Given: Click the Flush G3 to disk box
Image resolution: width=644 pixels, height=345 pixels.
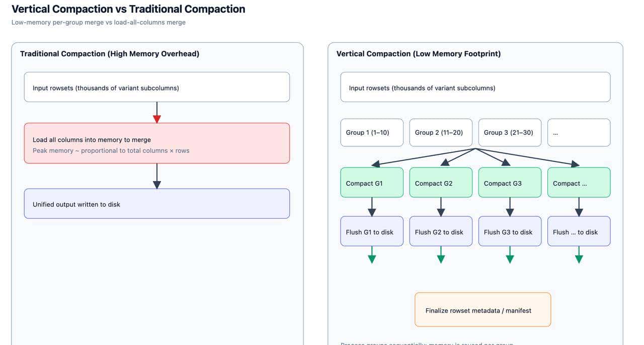Looking at the screenshot, I should click(510, 231).
